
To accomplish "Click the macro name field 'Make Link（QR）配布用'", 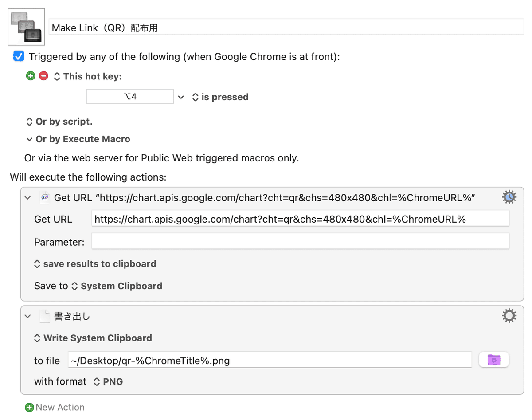I will pos(286,27).
